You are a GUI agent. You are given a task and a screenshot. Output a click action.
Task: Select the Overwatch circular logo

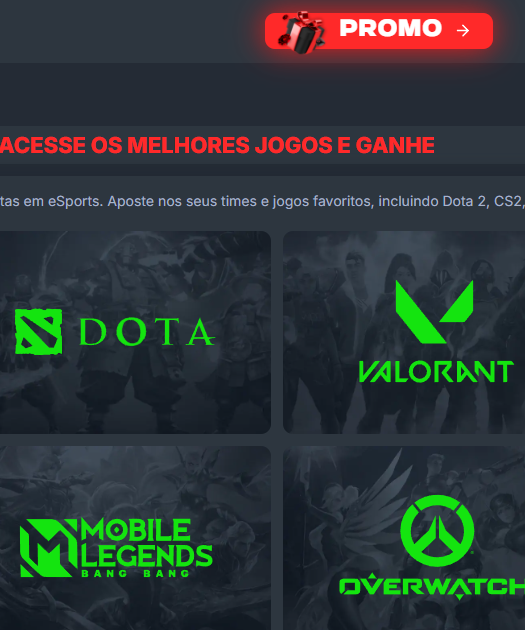tap(437, 531)
